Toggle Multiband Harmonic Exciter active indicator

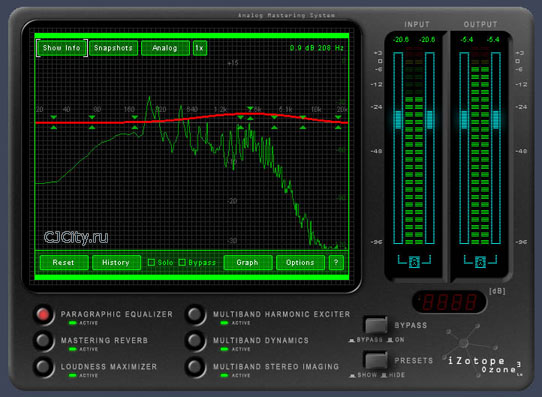[x=224, y=323]
